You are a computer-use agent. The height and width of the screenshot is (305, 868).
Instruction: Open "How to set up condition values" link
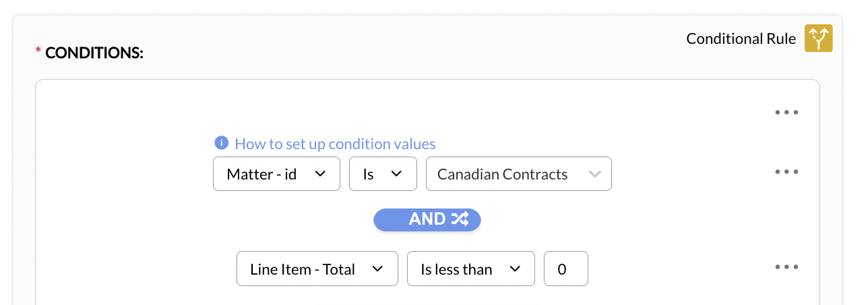335,144
